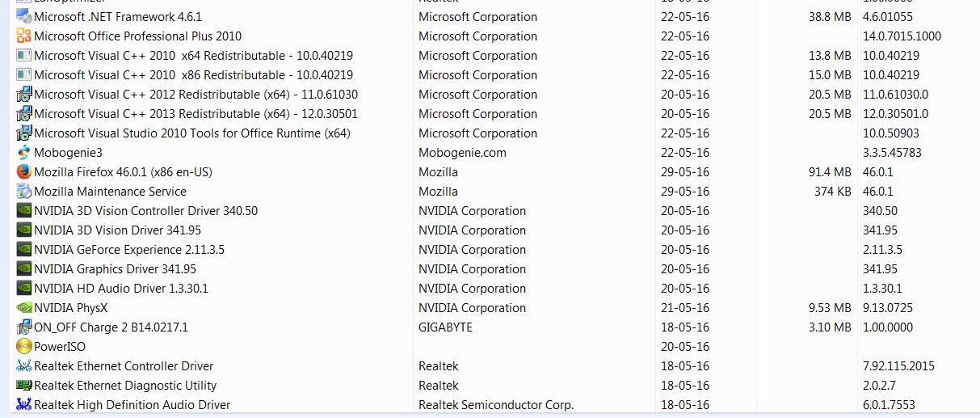Click the 91.4 MB size of Firefox
The image size is (980, 418).
point(830,171)
